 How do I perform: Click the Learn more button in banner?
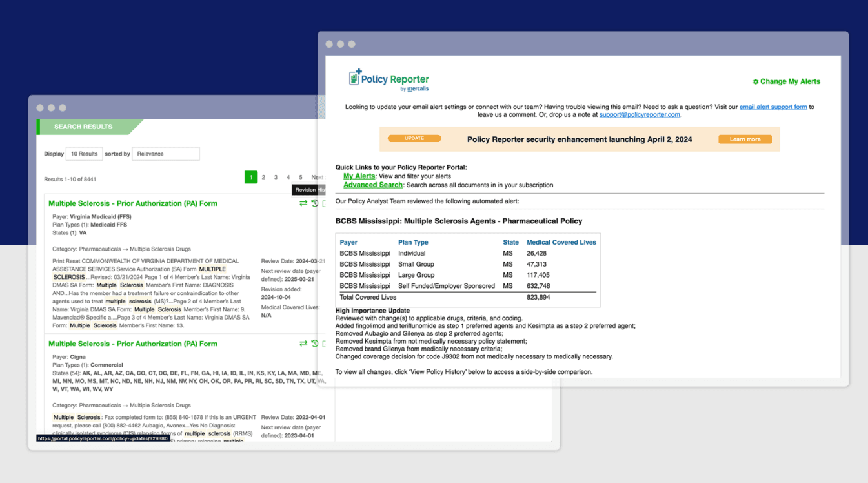[x=745, y=139]
